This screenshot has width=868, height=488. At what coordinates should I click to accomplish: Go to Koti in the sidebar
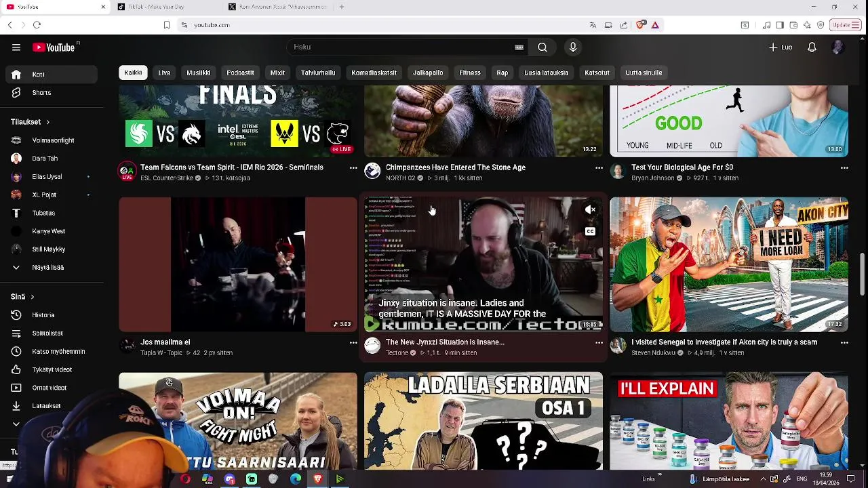(52, 75)
